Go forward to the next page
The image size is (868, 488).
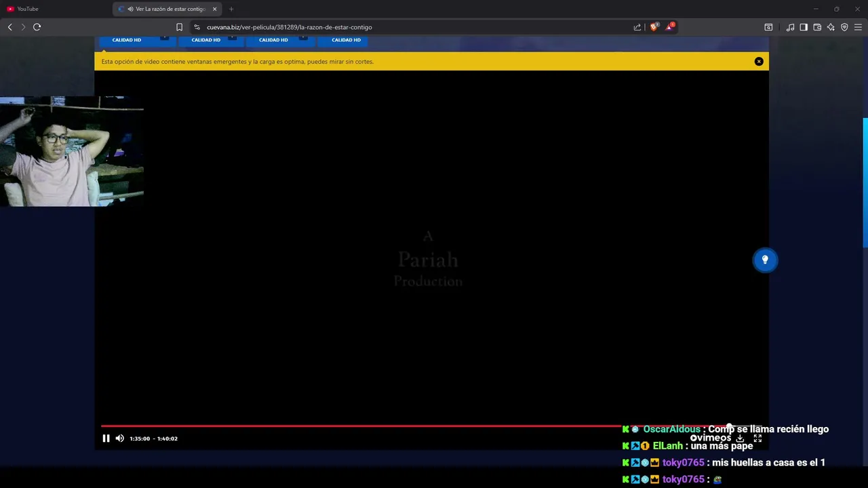(23, 27)
